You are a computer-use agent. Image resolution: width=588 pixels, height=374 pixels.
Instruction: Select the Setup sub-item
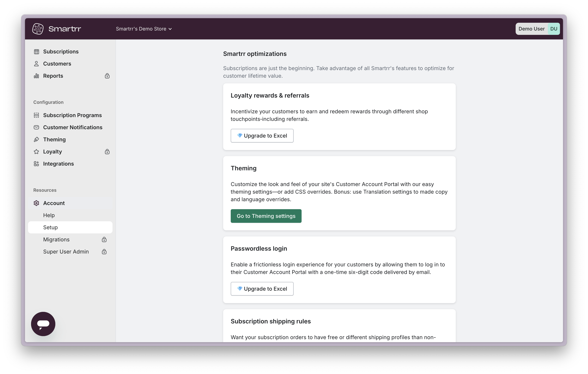(x=70, y=227)
